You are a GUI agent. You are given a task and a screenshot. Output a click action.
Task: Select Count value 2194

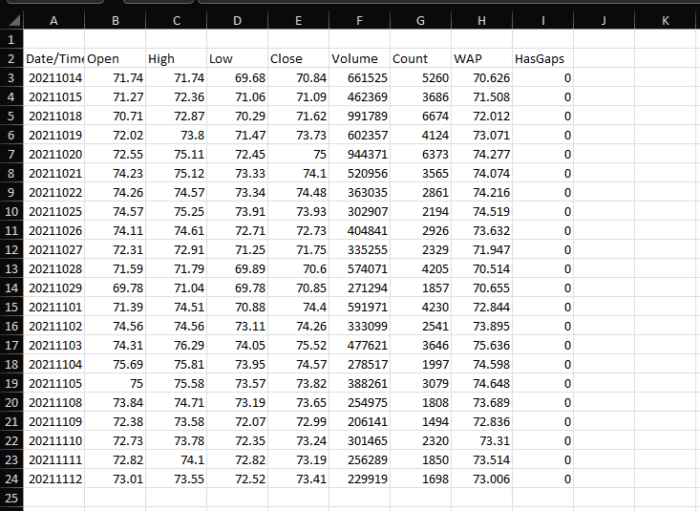(x=421, y=212)
